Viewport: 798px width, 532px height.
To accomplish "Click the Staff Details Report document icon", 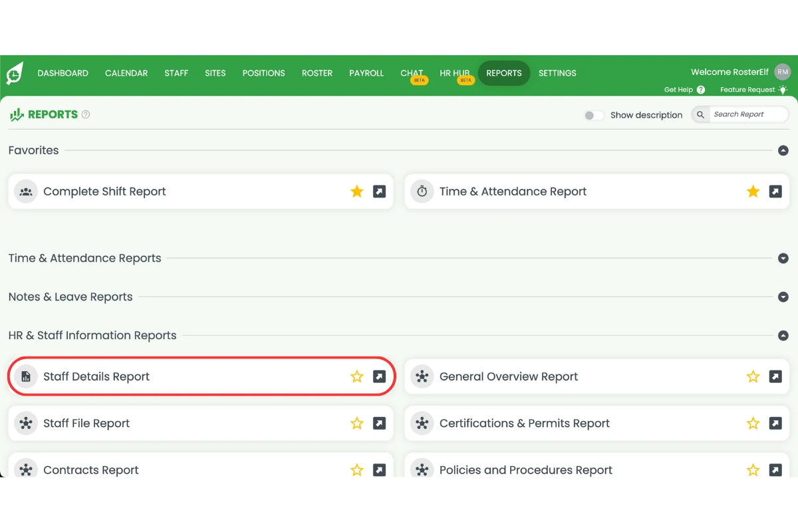I will coord(26,376).
